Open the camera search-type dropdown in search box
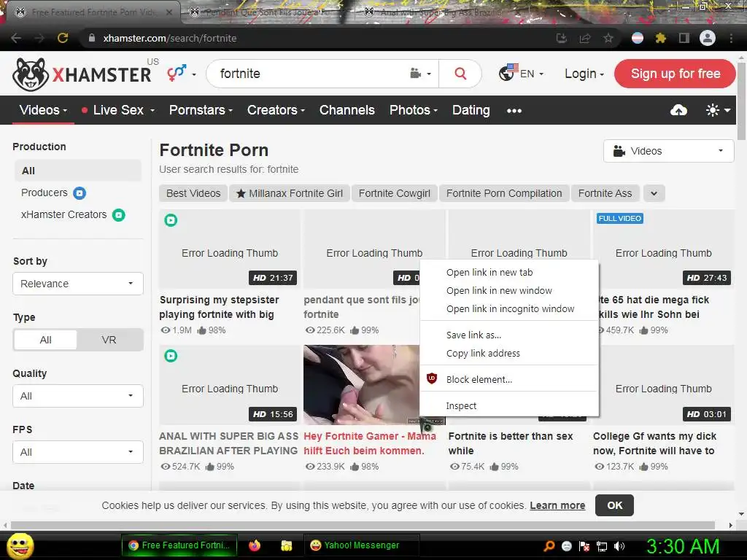The height and width of the screenshot is (560, 747). pyautogui.click(x=421, y=74)
